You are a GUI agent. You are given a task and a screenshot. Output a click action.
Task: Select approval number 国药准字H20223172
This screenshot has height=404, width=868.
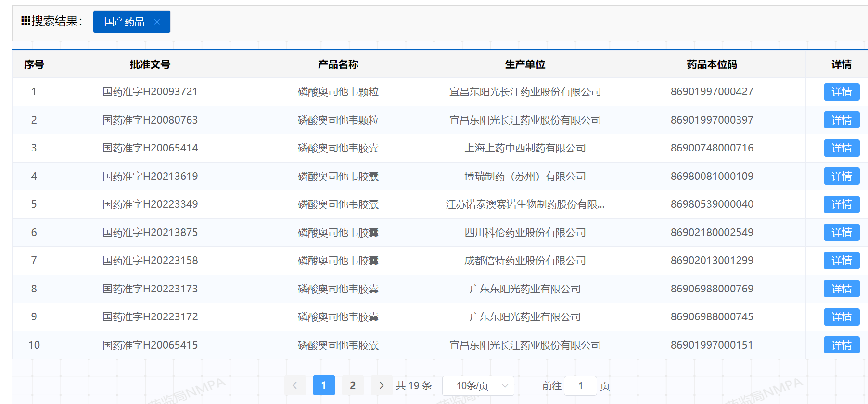150,317
